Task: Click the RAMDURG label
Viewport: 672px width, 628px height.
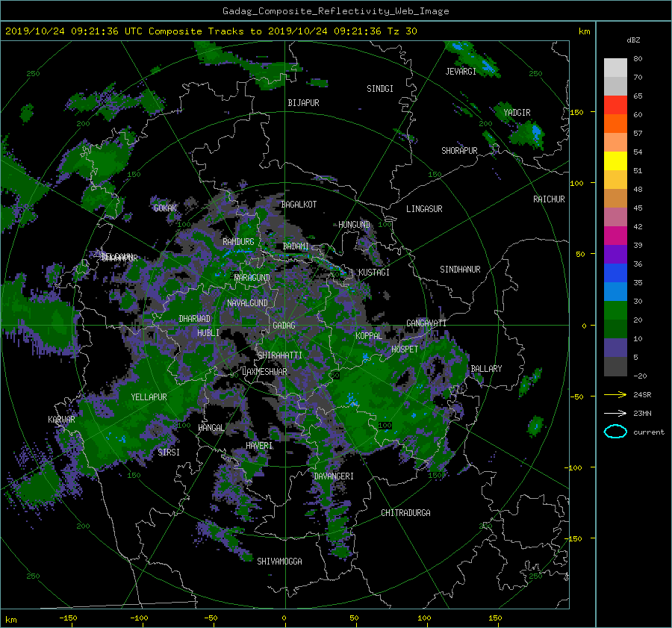Action: pyautogui.click(x=238, y=242)
